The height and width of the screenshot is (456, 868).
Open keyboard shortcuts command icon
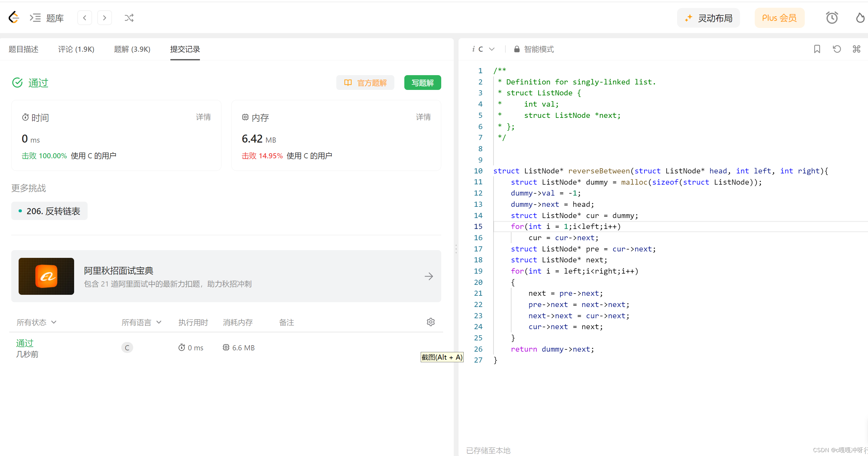[856, 49]
